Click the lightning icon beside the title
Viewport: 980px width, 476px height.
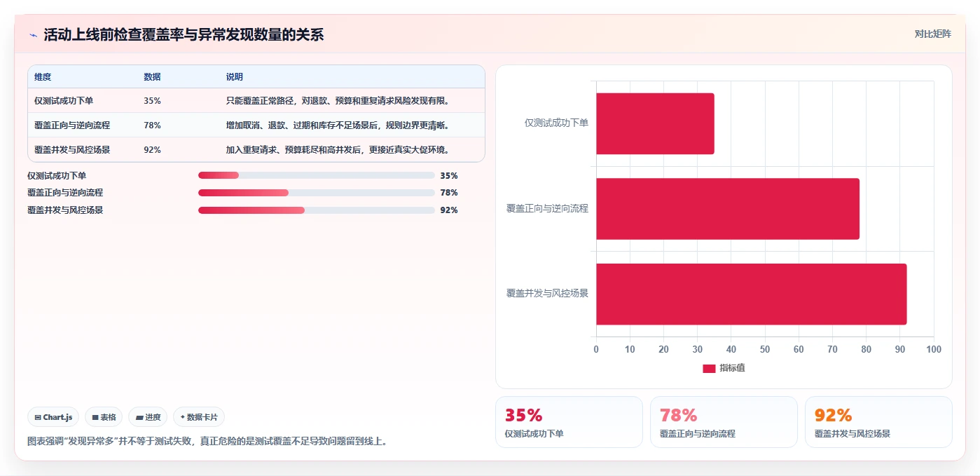pos(33,35)
